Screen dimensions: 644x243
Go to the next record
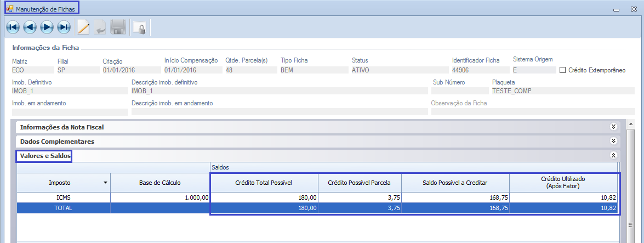coord(47,27)
